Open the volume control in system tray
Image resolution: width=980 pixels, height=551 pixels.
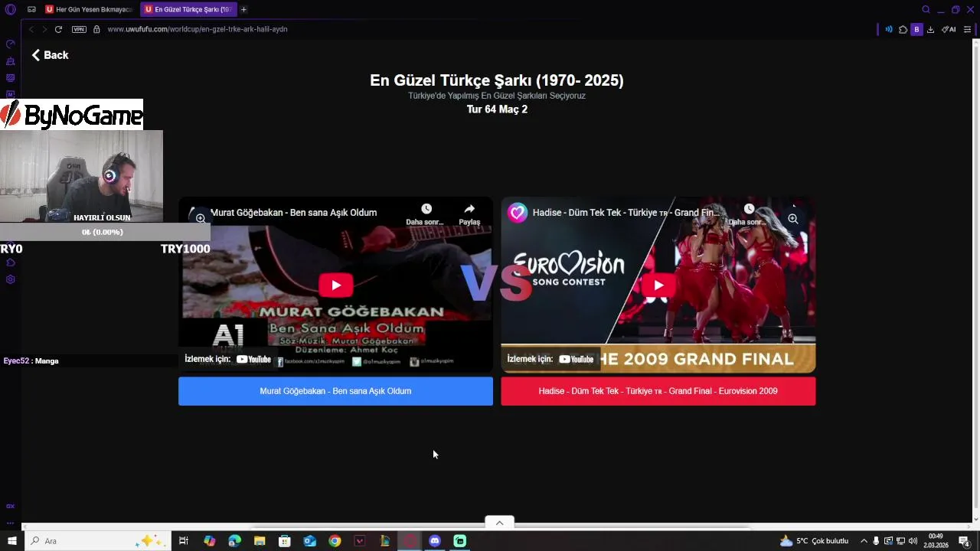click(913, 541)
